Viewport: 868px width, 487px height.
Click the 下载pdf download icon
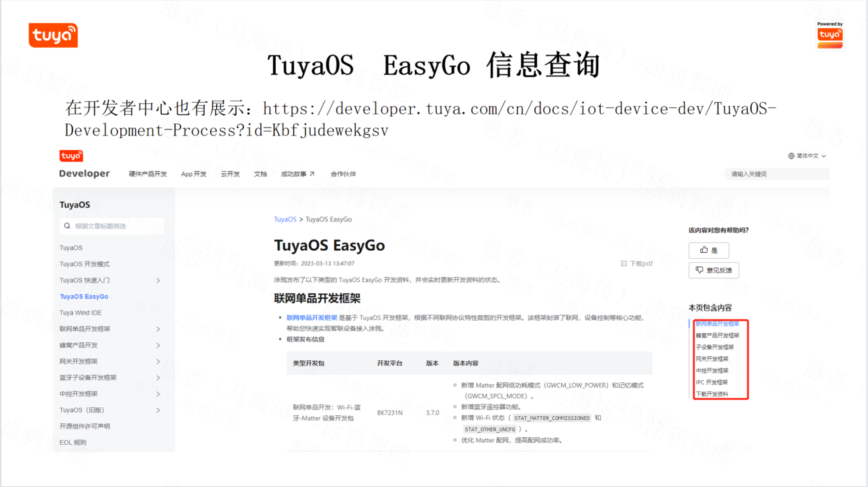[624, 264]
